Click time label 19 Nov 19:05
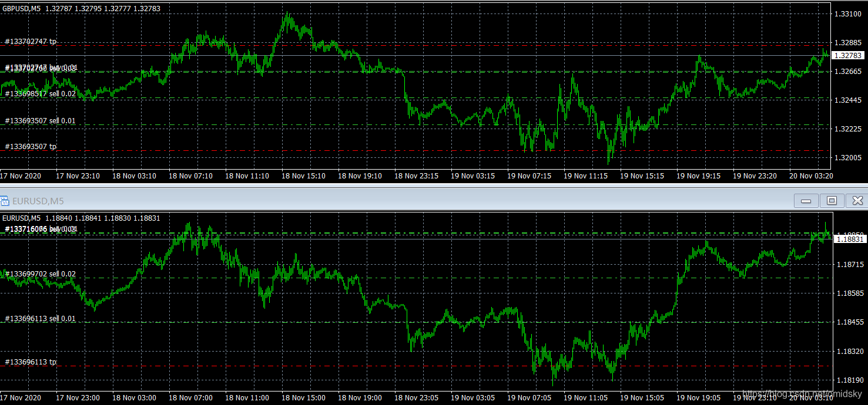This screenshot has width=868, height=405. 698,398
